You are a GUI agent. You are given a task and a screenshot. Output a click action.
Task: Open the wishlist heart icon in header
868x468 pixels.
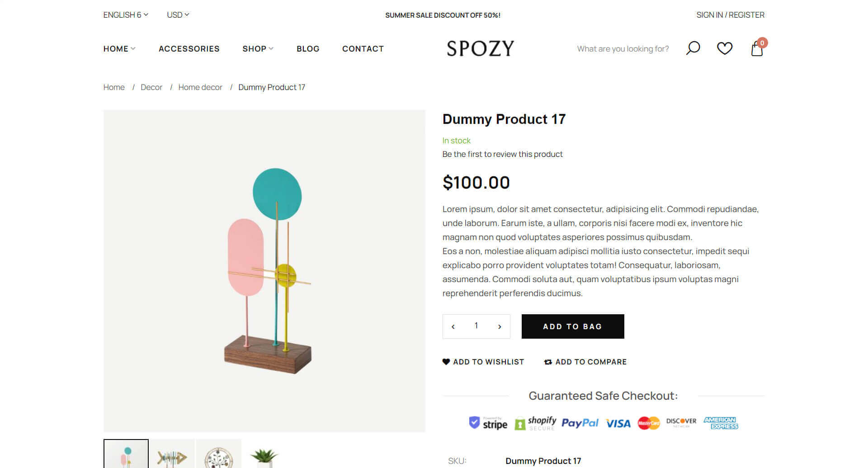point(724,48)
